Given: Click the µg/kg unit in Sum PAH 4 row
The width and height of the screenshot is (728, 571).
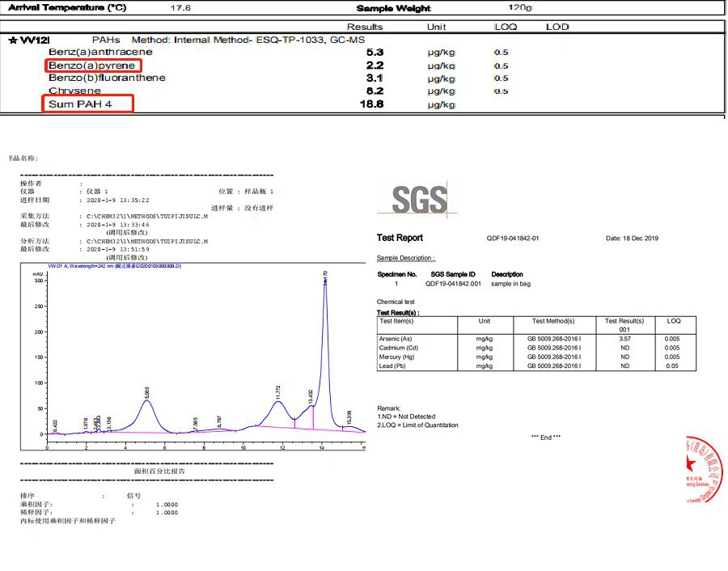Looking at the screenshot, I should click(x=442, y=105).
